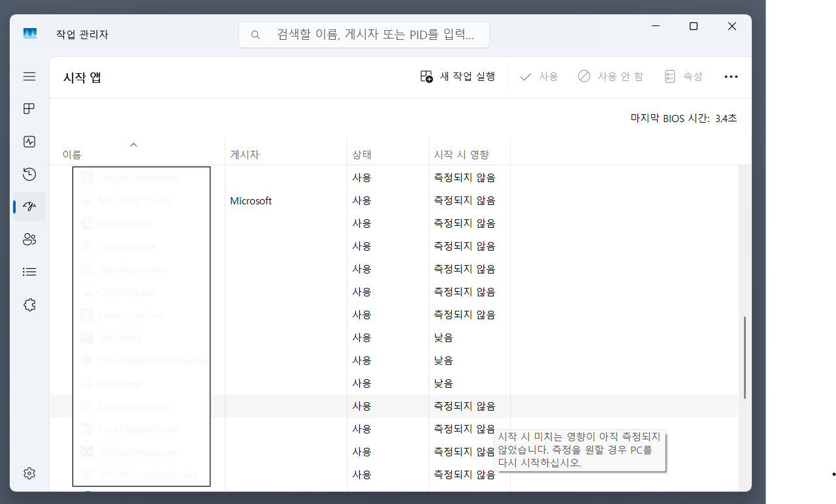
Task: Click 새 작업 실행 (run new task)
Action: click(x=458, y=76)
